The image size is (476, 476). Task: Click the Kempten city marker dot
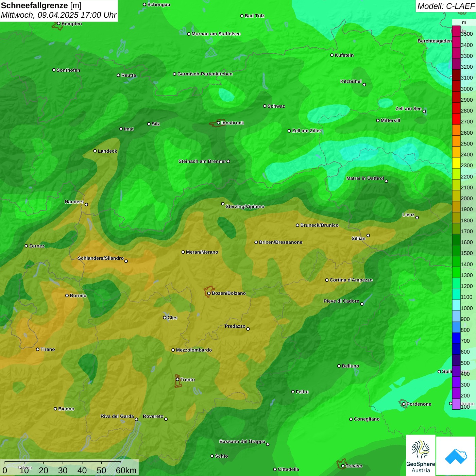point(58,23)
